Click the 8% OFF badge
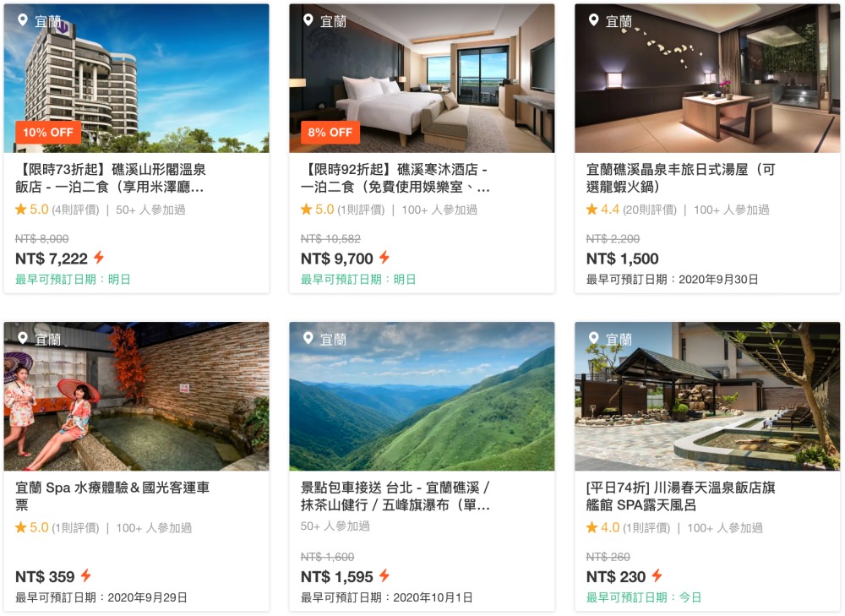This screenshot has height=616, width=845. pyautogui.click(x=330, y=132)
